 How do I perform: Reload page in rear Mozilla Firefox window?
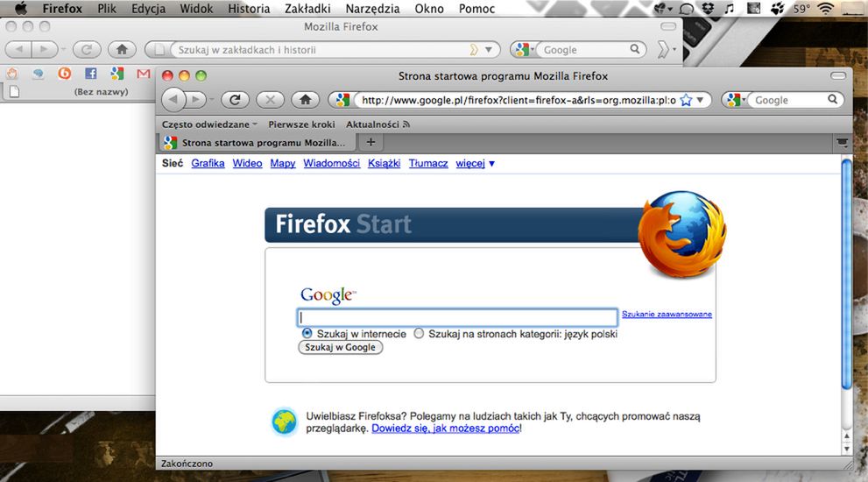tap(87, 50)
